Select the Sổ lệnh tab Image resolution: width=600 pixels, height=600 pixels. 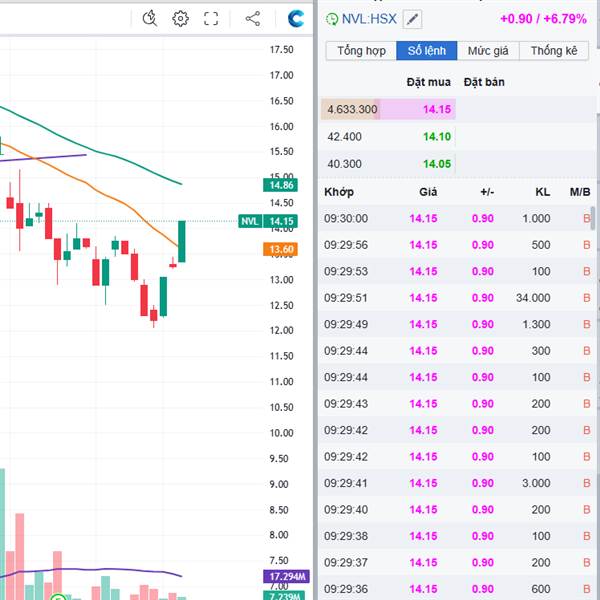[x=427, y=51]
